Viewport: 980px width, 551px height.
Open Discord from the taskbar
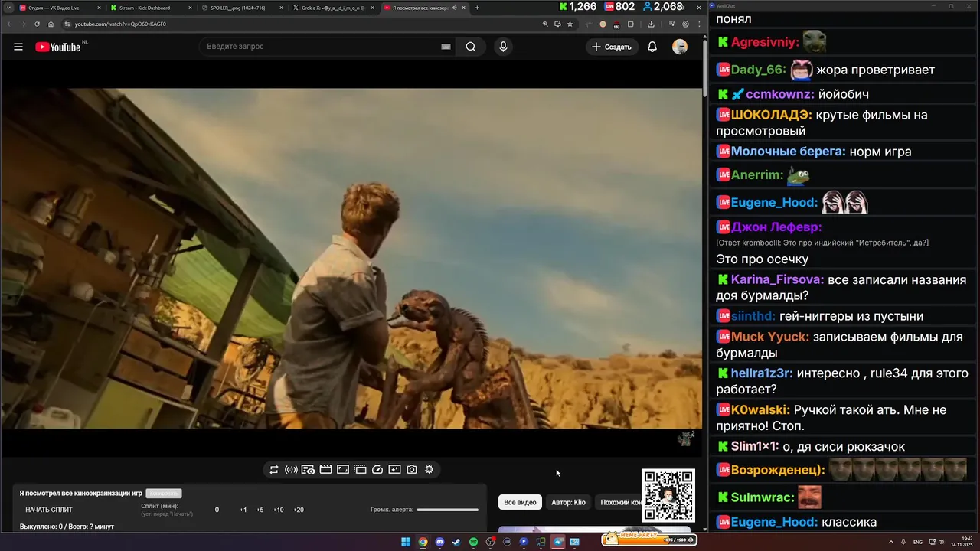point(439,542)
